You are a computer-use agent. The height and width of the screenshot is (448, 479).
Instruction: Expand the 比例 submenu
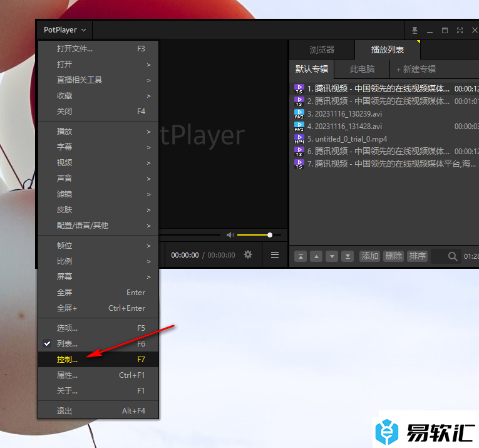(98, 261)
